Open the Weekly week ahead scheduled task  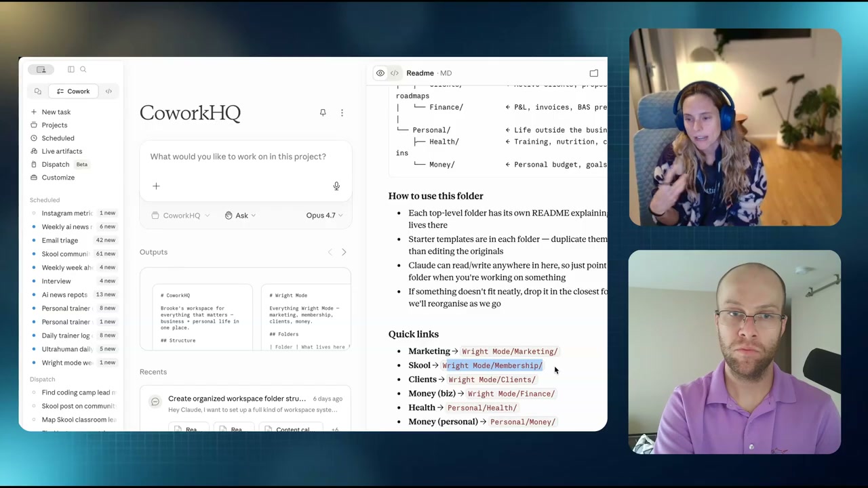[x=73, y=267]
